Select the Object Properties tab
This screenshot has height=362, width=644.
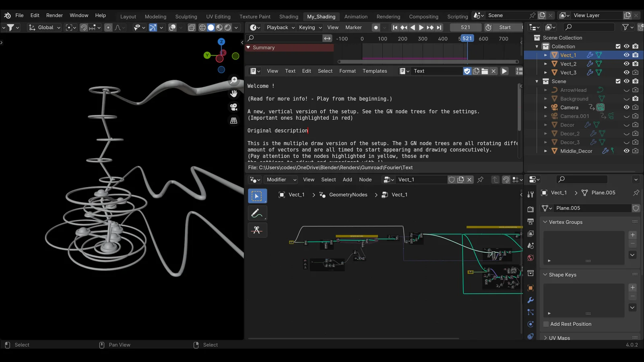tap(530, 288)
